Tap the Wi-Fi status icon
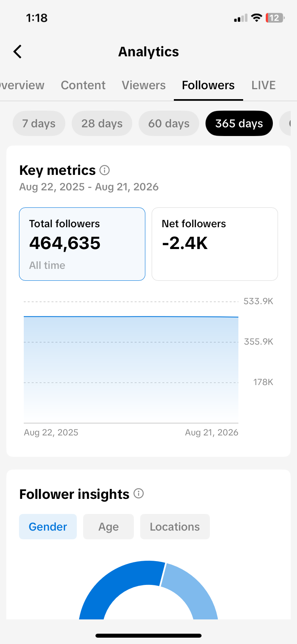The width and height of the screenshot is (297, 644). [x=257, y=18]
